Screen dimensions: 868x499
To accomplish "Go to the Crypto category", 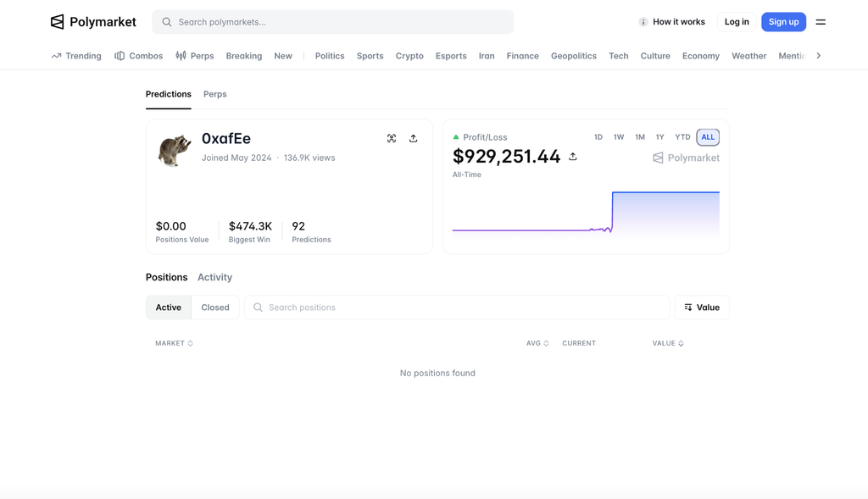I will point(409,56).
